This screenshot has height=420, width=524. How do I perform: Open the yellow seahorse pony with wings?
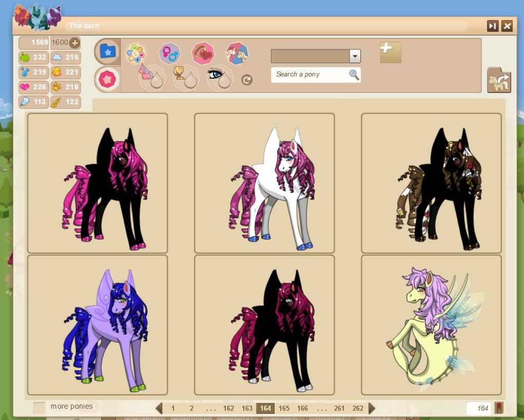(x=432, y=325)
